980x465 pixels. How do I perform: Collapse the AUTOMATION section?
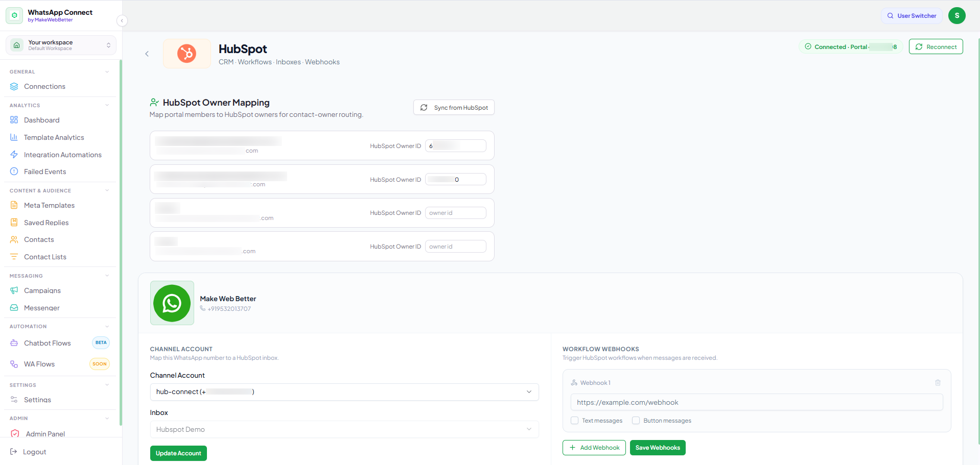[x=107, y=326]
